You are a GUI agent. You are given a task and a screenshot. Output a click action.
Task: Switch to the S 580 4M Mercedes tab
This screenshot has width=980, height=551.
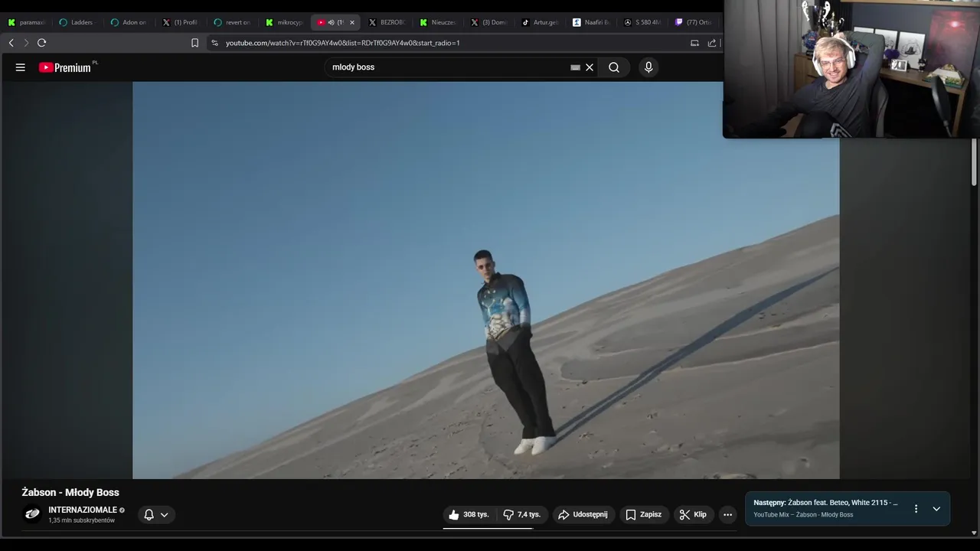coord(643,22)
